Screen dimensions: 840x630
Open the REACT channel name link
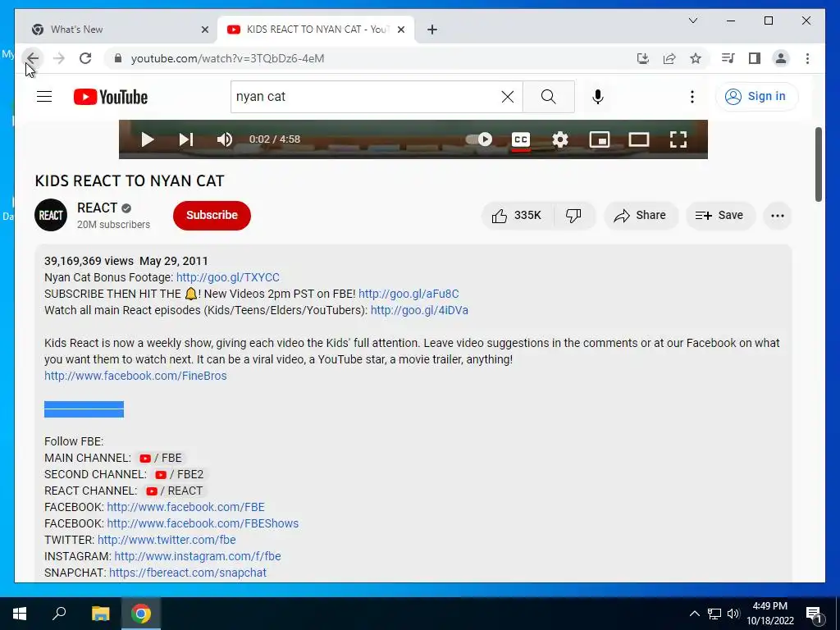97,208
